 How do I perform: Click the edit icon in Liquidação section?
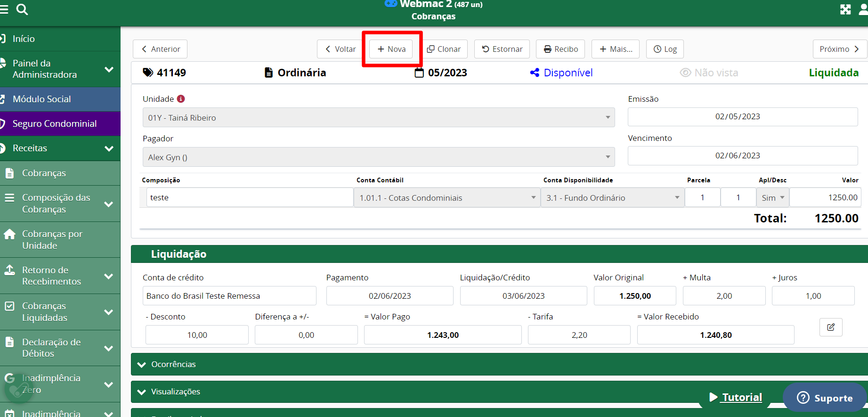point(831,327)
